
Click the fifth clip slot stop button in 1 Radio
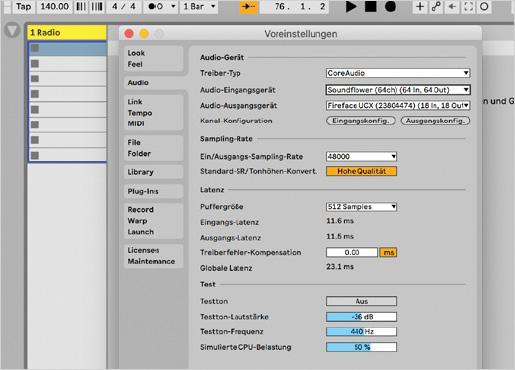35,109
